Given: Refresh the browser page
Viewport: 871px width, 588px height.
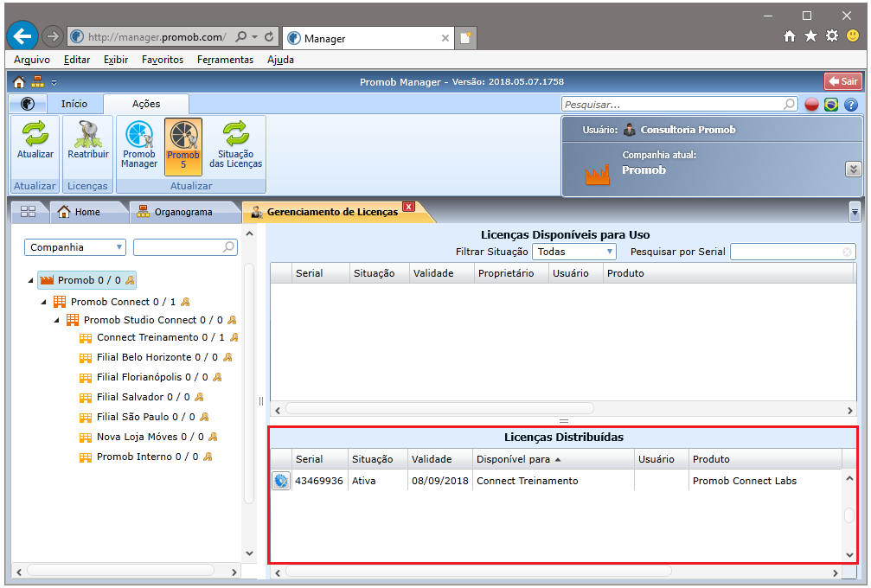Looking at the screenshot, I should pyautogui.click(x=269, y=36).
